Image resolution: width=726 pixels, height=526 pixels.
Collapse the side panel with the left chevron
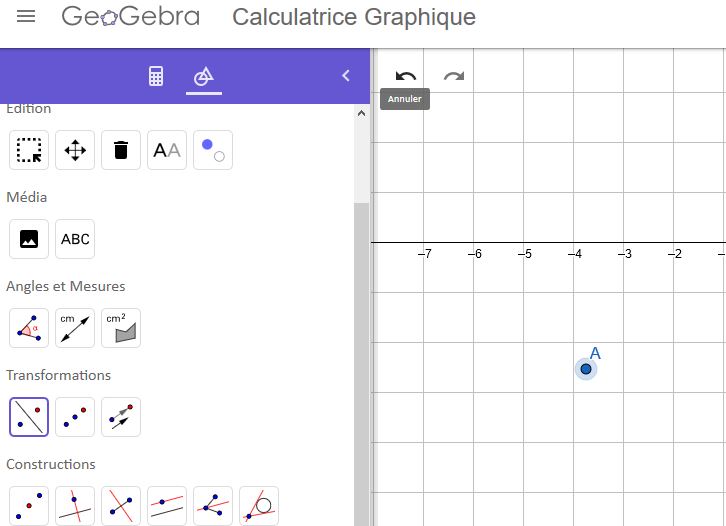point(345,75)
